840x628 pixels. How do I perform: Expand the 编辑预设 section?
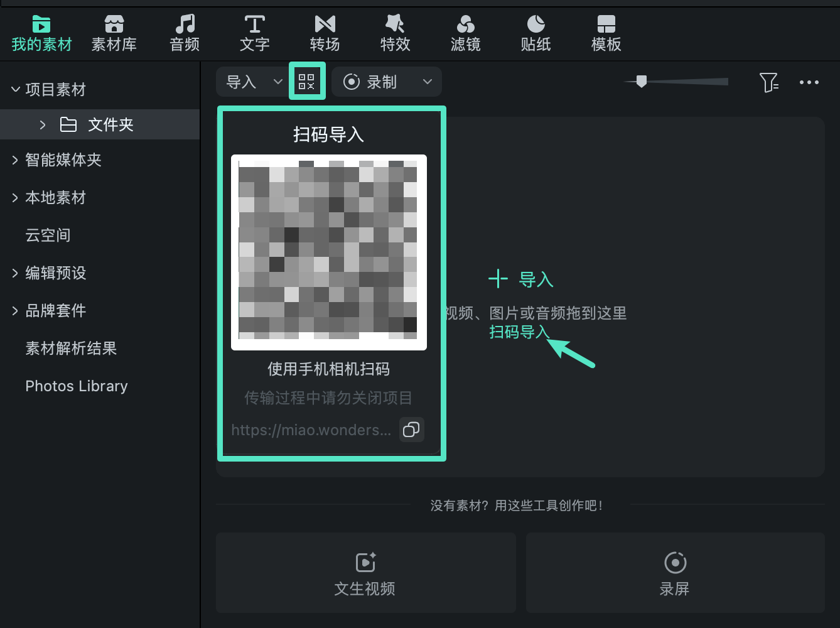[15, 273]
